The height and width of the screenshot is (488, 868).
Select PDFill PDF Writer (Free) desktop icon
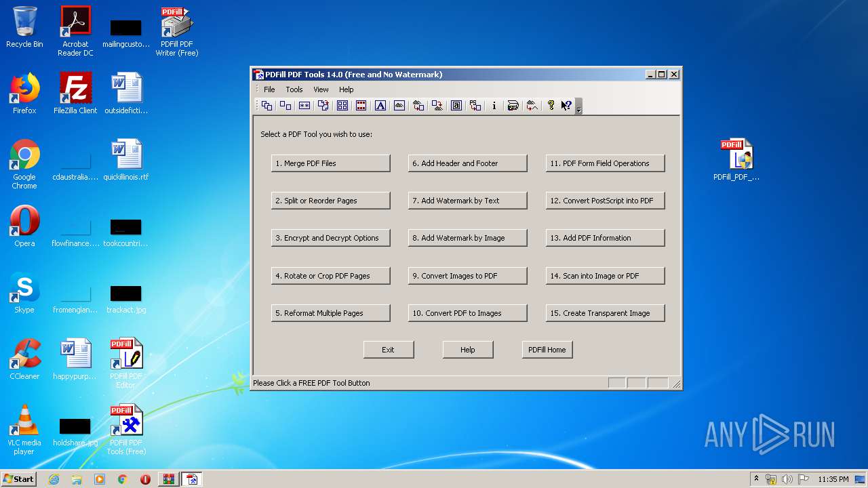(x=177, y=31)
